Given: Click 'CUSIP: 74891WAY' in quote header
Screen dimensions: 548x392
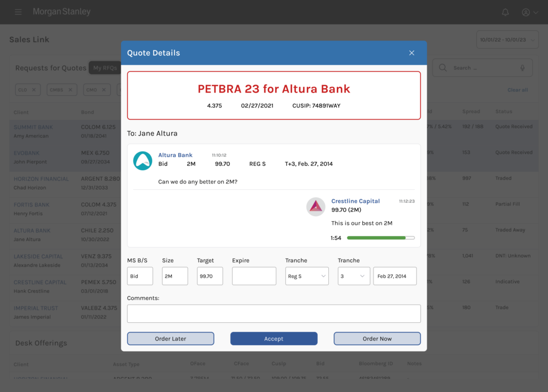Looking at the screenshot, I should 316,105.
